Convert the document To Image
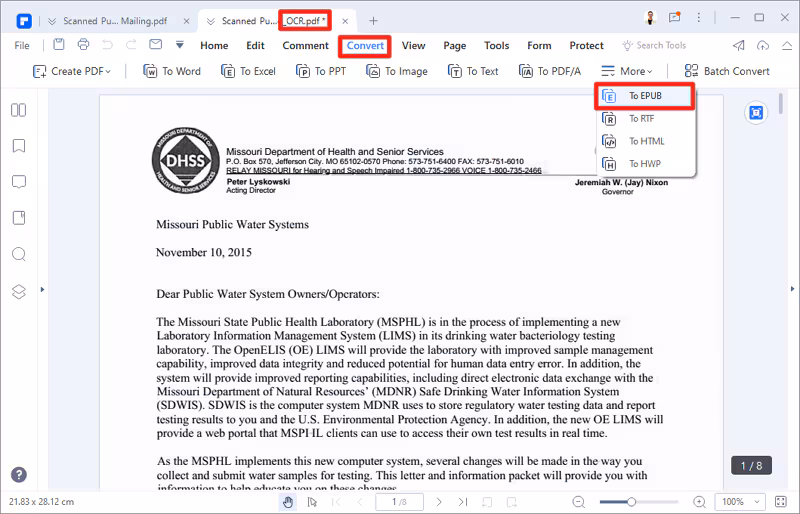This screenshot has width=800, height=514. point(397,71)
